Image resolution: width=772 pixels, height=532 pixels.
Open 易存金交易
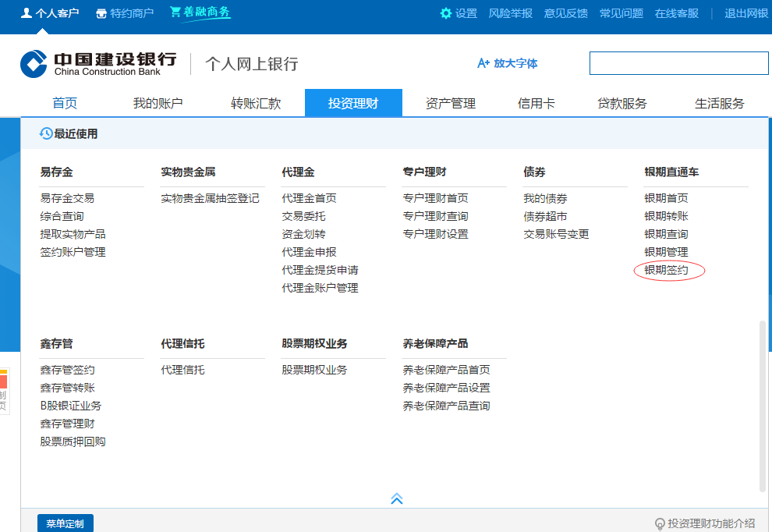(67, 198)
